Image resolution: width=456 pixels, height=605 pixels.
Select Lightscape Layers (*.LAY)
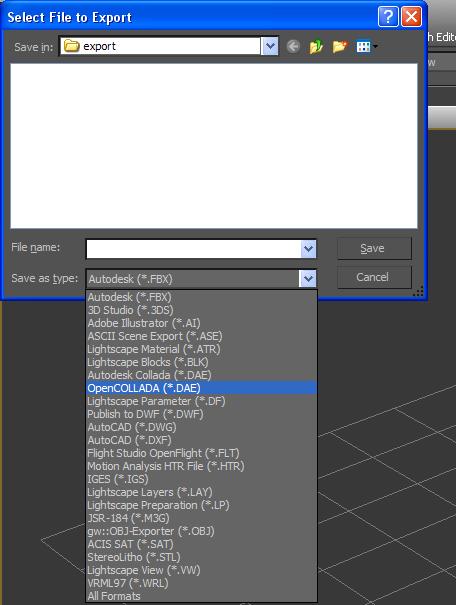point(201,492)
